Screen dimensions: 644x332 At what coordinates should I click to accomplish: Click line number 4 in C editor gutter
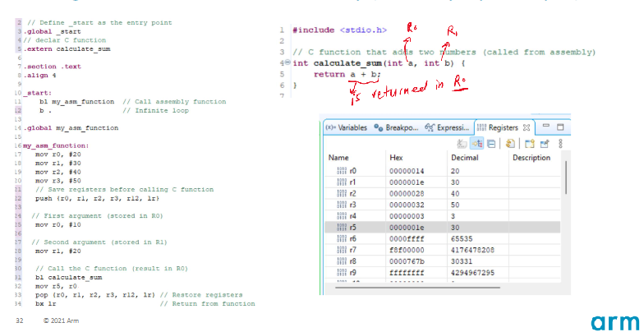[x=282, y=63]
